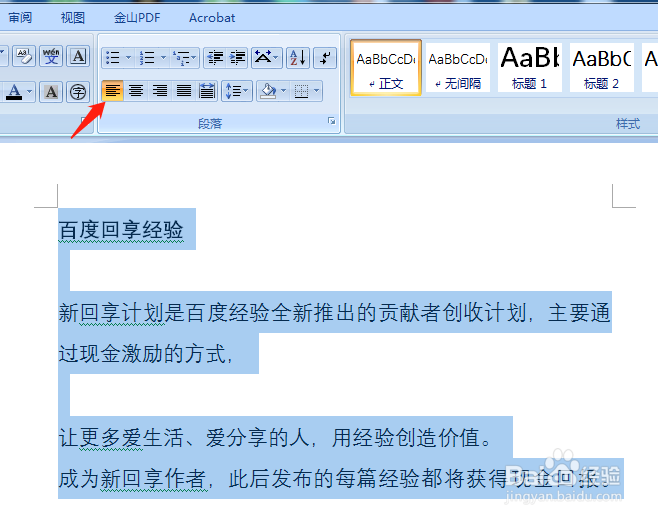
Task: Apply bullet list formatting
Action: pyautogui.click(x=112, y=57)
